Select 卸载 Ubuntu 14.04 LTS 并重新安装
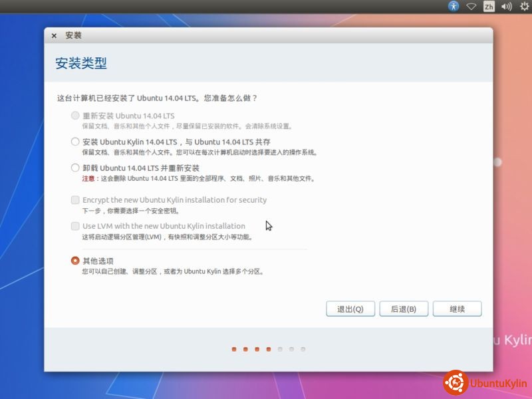 click(x=75, y=168)
